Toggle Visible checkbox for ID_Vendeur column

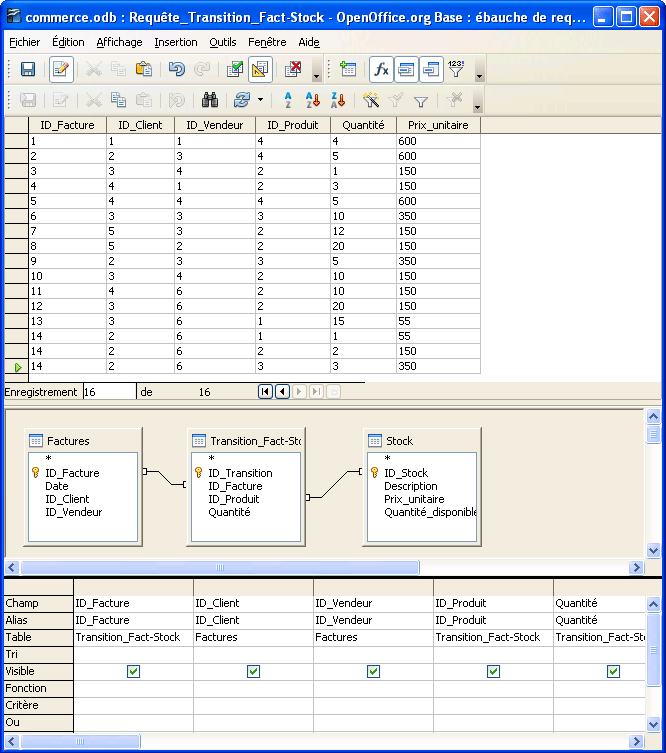click(373, 672)
